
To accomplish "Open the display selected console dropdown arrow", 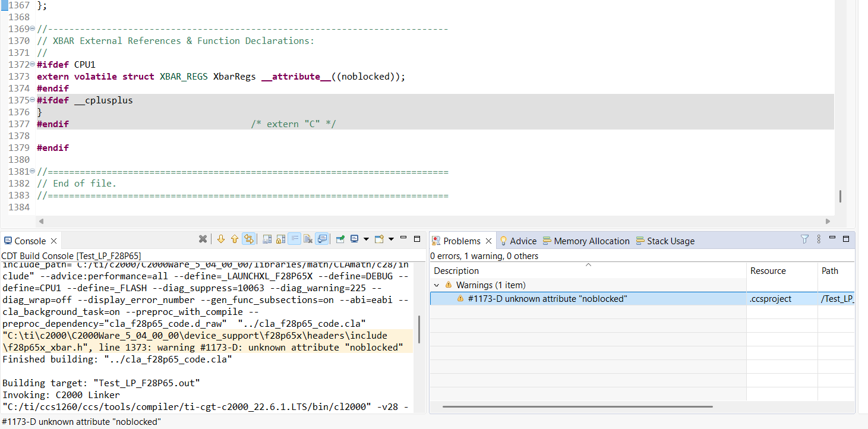I will pos(366,239).
